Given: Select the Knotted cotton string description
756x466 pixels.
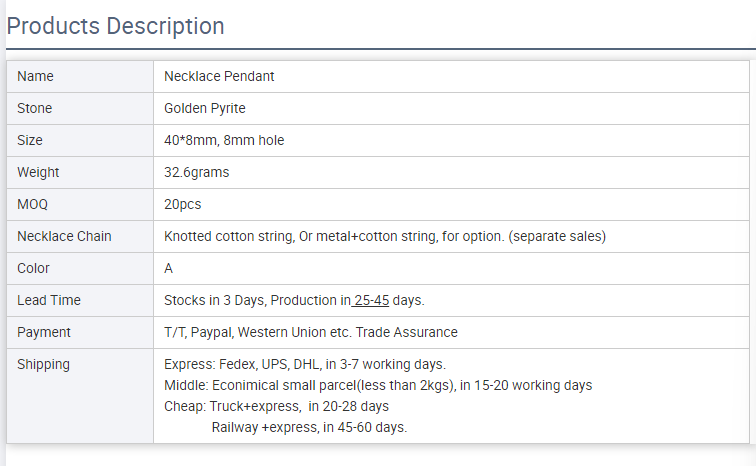Looking at the screenshot, I should click(x=385, y=236).
